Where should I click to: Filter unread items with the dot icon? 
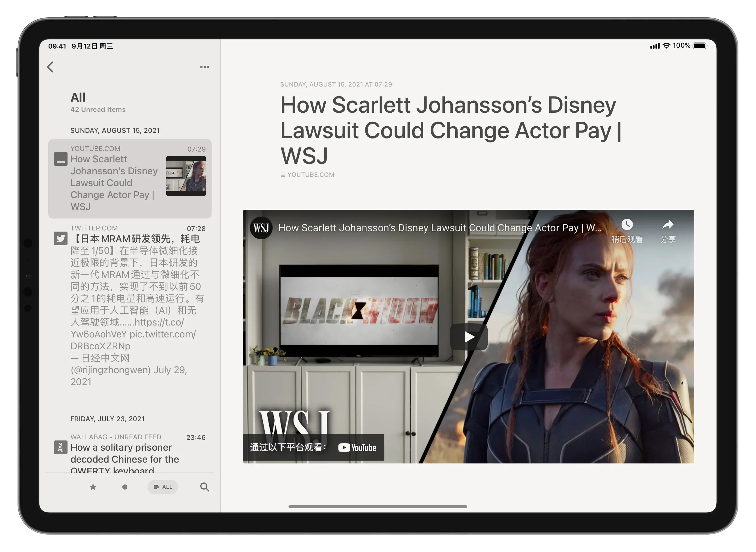(125, 487)
